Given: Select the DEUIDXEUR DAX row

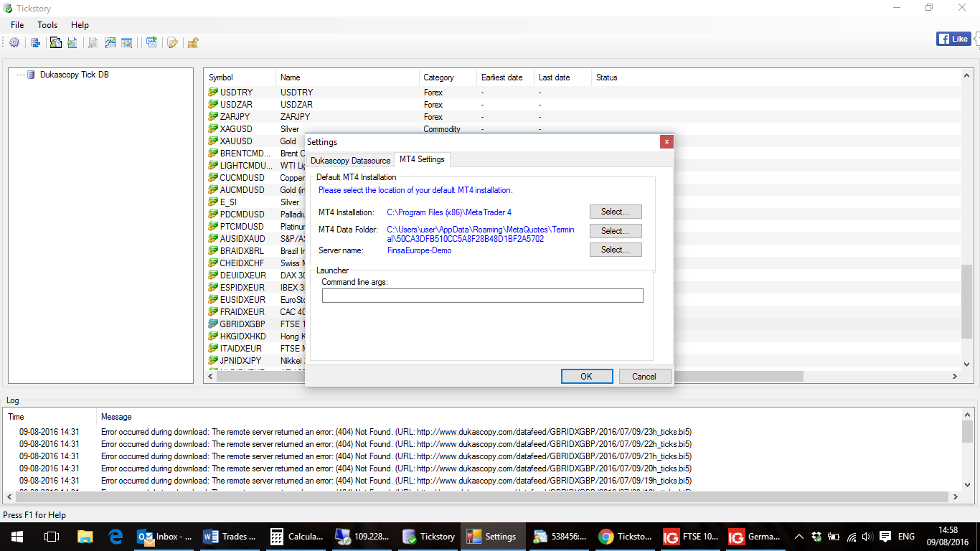Looking at the screenshot, I should (255, 275).
